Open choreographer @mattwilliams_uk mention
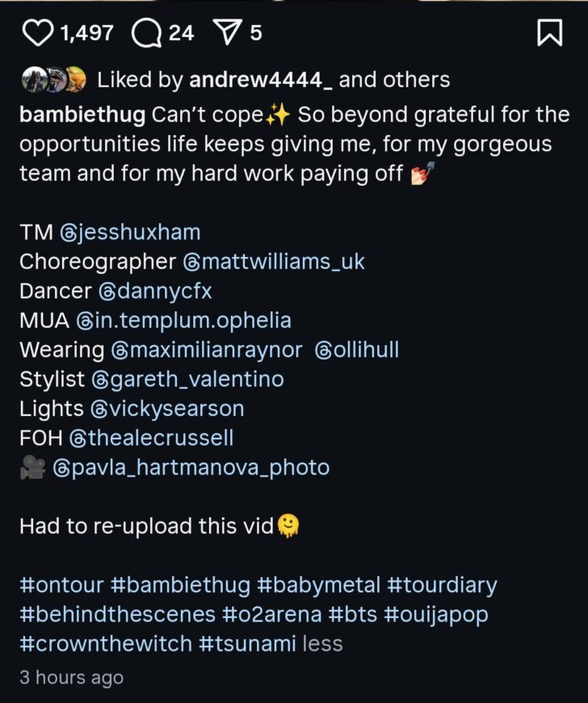The height and width of the screenshot is (703, 588). click(x=274, y=262)
